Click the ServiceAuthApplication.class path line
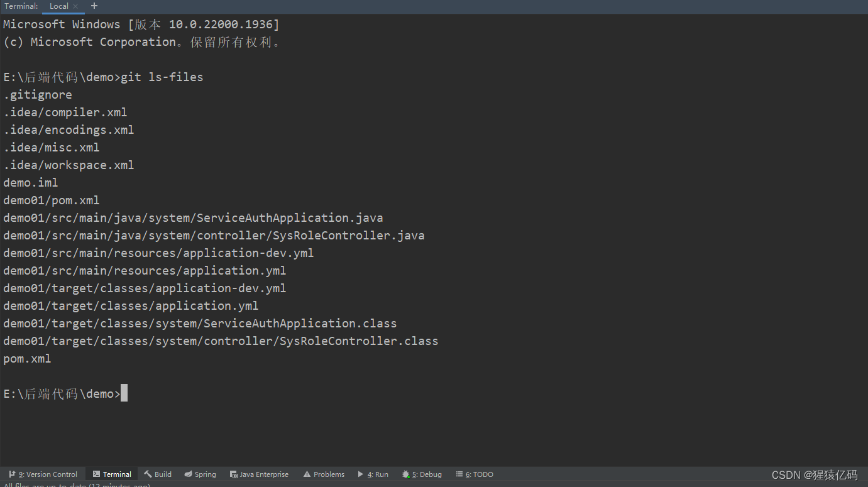868x487 pixels. click(200, 324)
